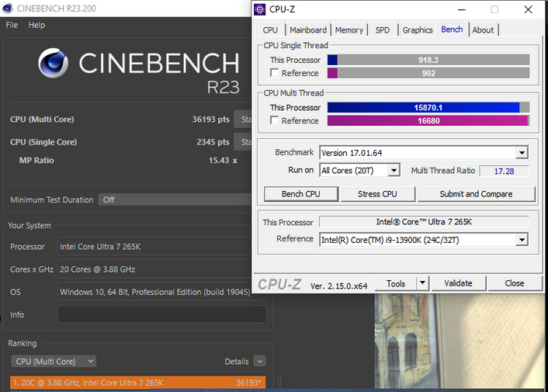This screenshot has height=392, width=548.
Task: Click the Cores x GHz field
Action: point(154,269)
